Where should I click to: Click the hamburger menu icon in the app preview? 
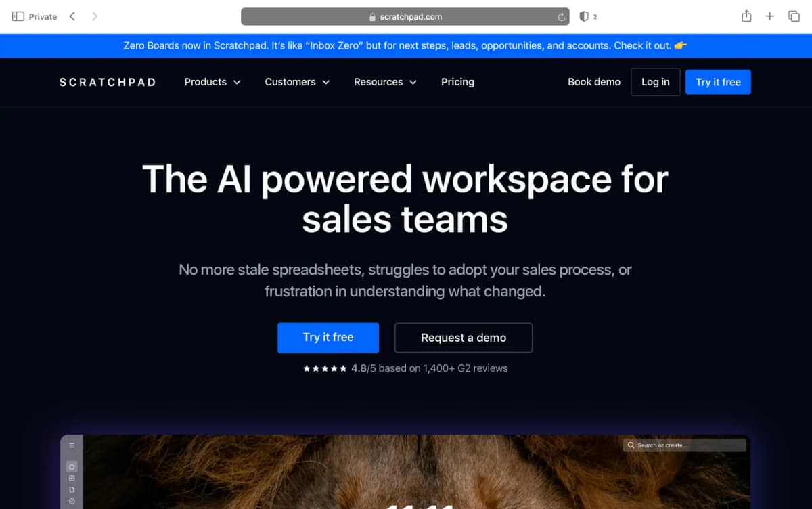tap(72, 445)
